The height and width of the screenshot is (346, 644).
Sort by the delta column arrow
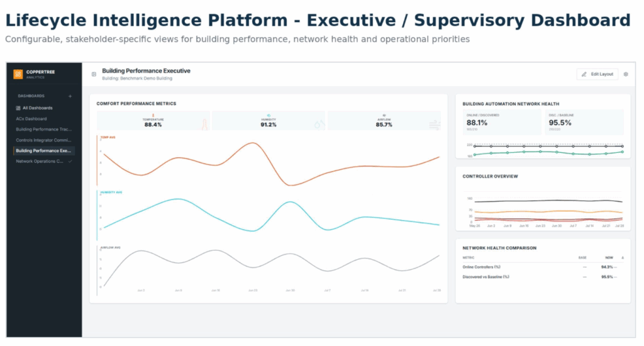623,258
